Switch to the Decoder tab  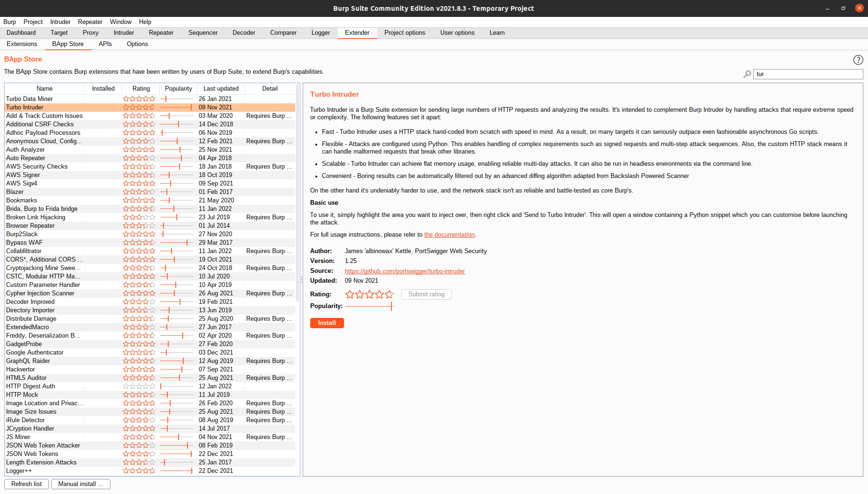point(244,33)
